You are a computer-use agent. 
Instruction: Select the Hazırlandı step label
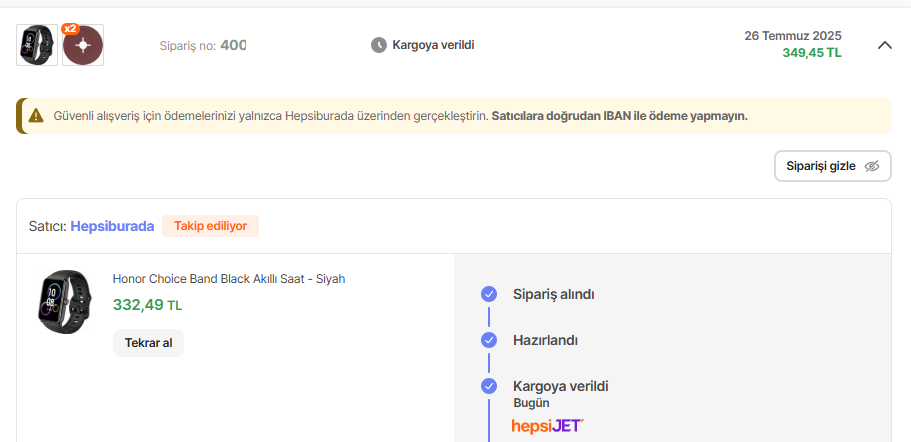[546, 340]
